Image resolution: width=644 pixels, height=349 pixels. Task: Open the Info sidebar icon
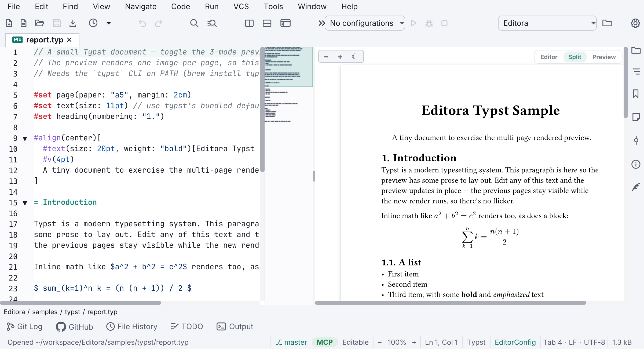(636, 164)
